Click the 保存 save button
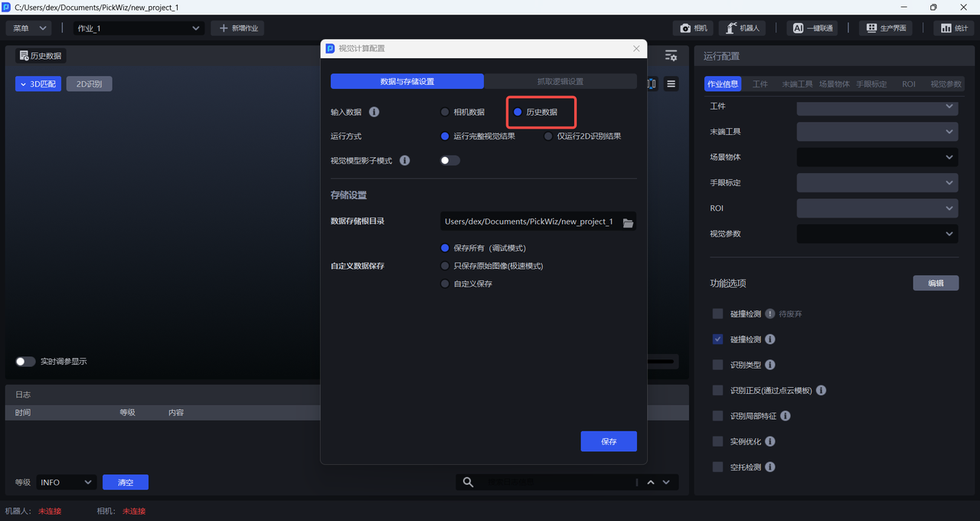Viewport: 980px width, 521px height. (609, 441)
